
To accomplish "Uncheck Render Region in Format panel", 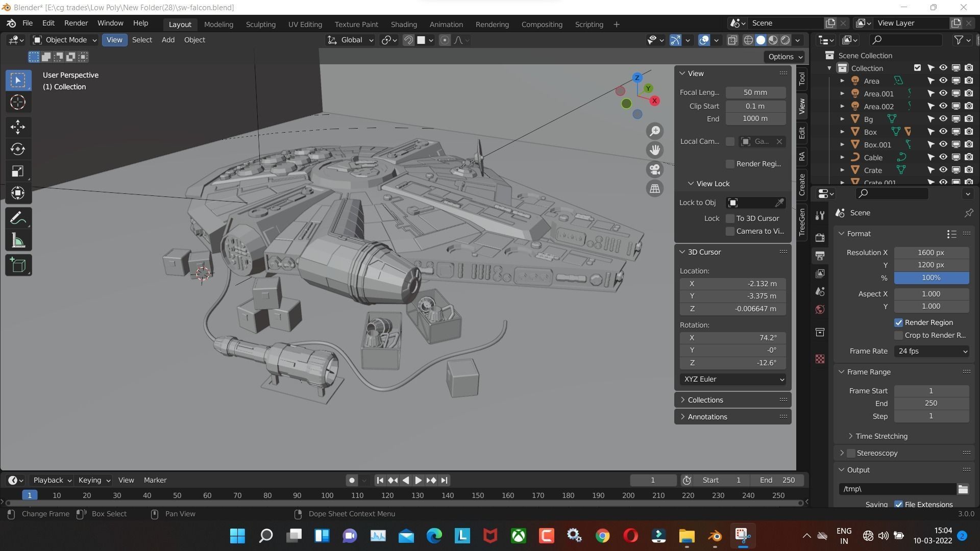I will [898, 322].
